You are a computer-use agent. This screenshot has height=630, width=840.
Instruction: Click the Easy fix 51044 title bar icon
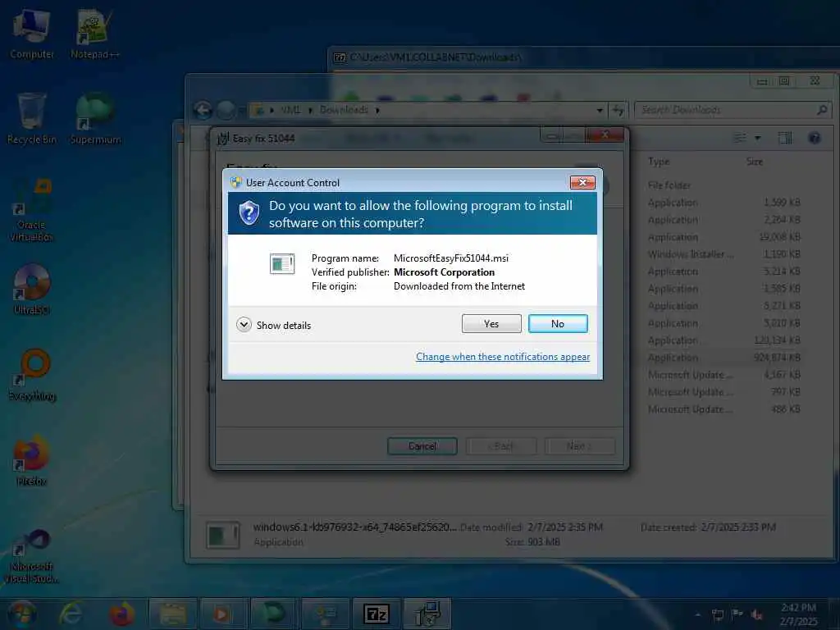223,139
